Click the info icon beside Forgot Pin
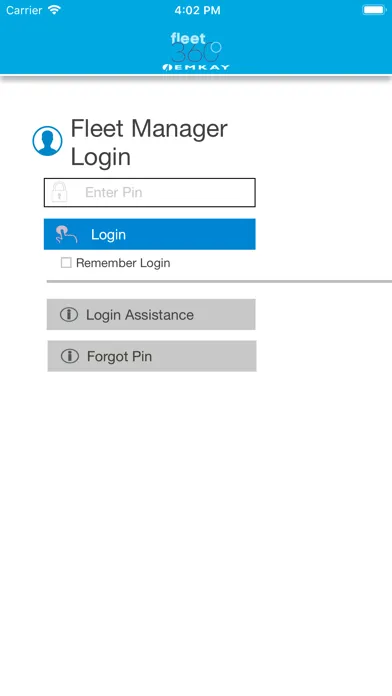 click(70, 356)
